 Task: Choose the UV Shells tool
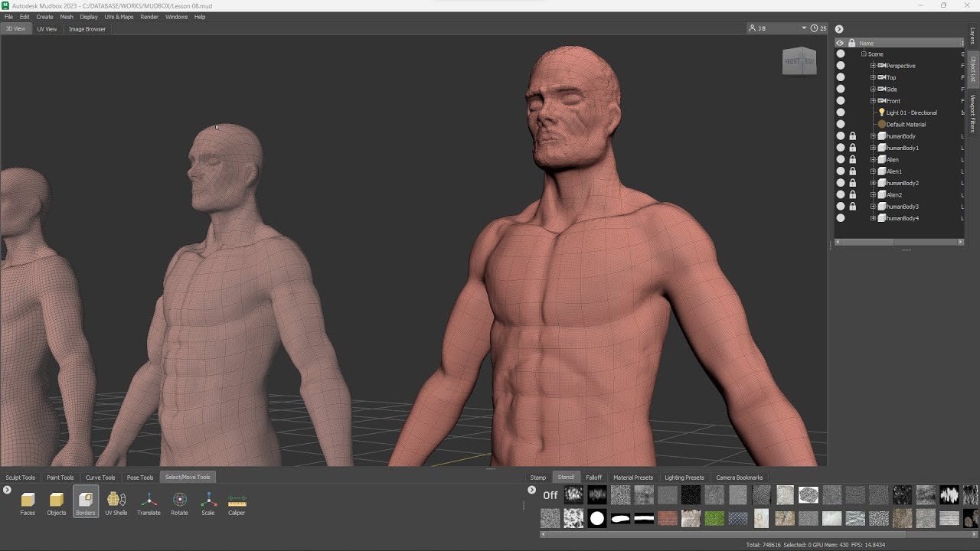[116, 503]
